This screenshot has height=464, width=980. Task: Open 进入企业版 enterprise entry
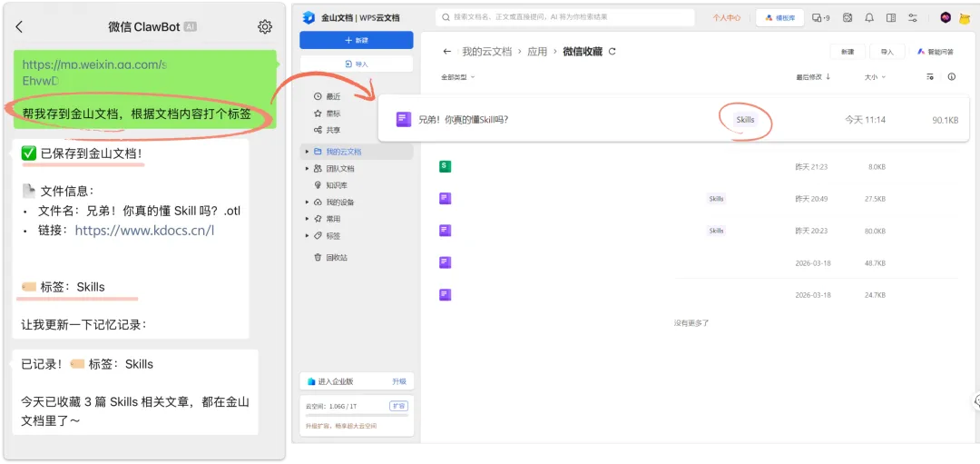tap(331, 381)
